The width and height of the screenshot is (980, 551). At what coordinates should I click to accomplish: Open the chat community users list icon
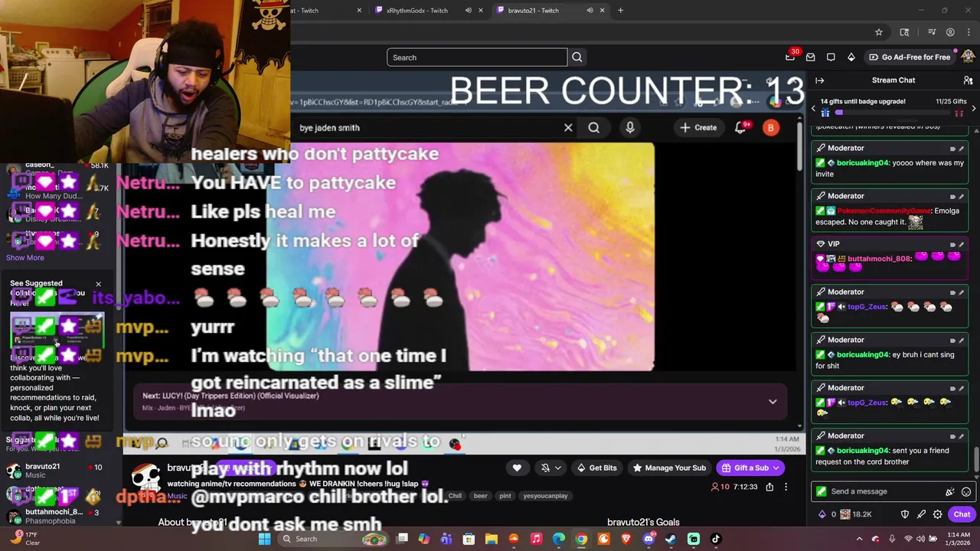(x=968, y=80)
